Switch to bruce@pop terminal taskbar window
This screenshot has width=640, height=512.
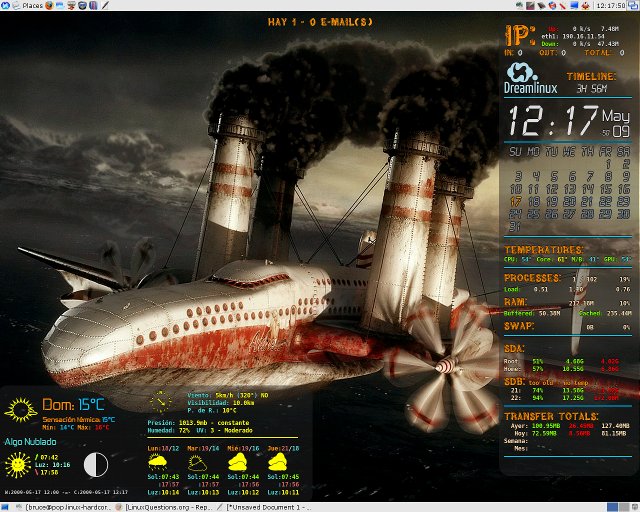[x=64, y=508]
